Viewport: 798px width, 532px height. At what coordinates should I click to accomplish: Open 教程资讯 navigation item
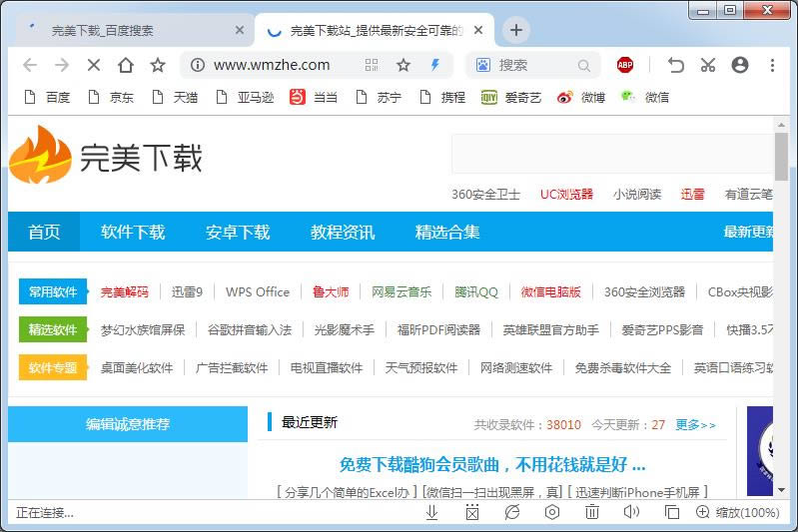pyautogui.click(x=343, y=232)
